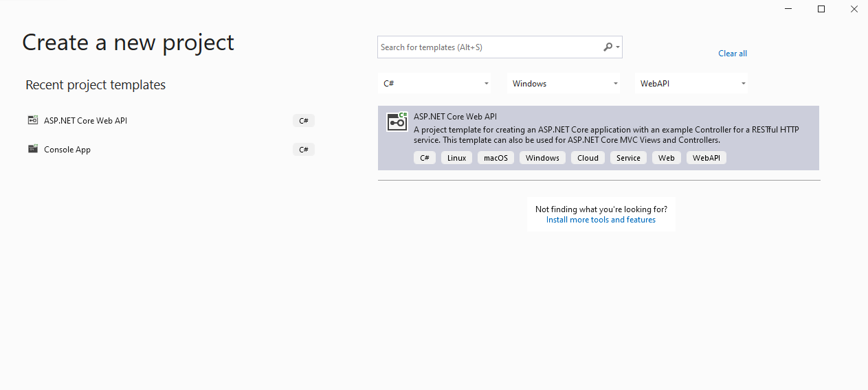Select recent template Console App
This screenshot has width=868, height=390.
170,150
